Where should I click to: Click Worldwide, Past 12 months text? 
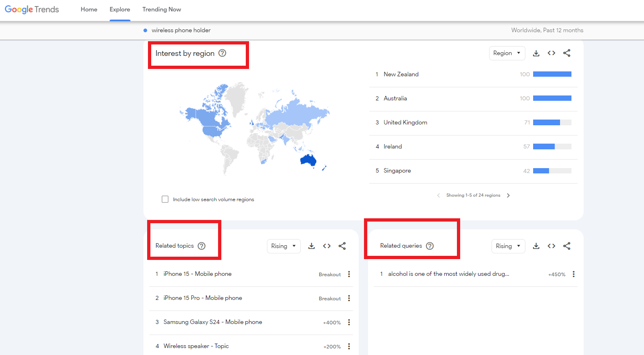tap(547, 30)
